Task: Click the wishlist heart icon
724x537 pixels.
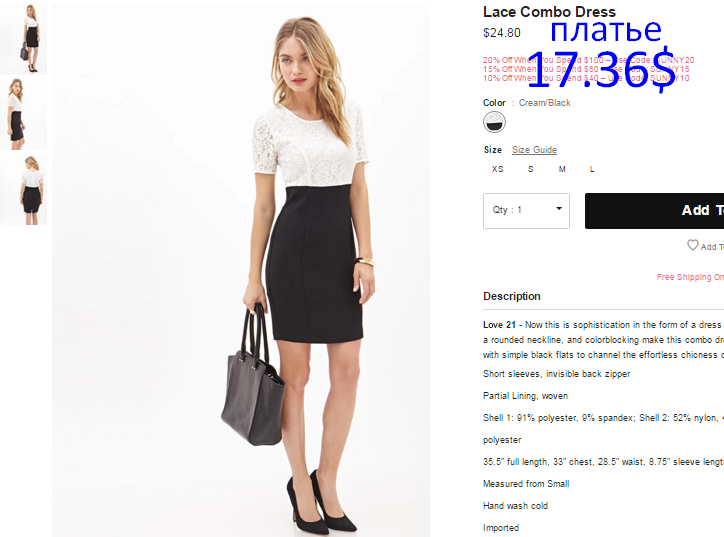Action: click(693, 245)
